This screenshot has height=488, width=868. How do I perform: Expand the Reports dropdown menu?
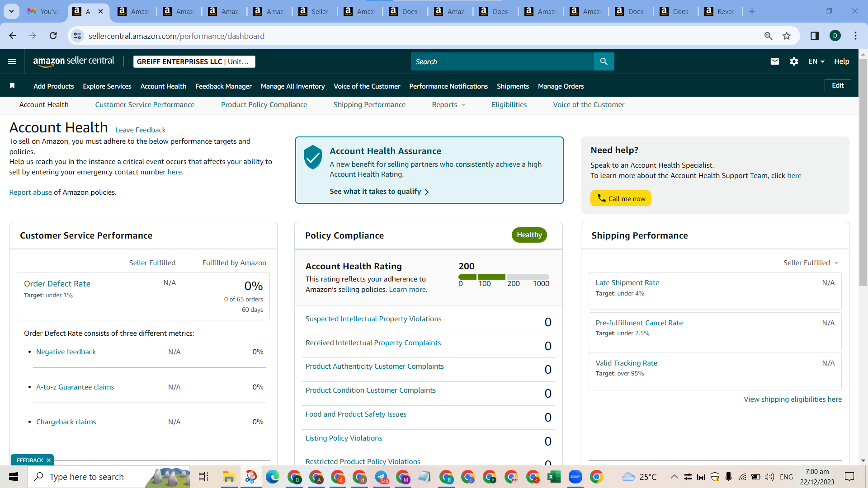coord(448,104)
